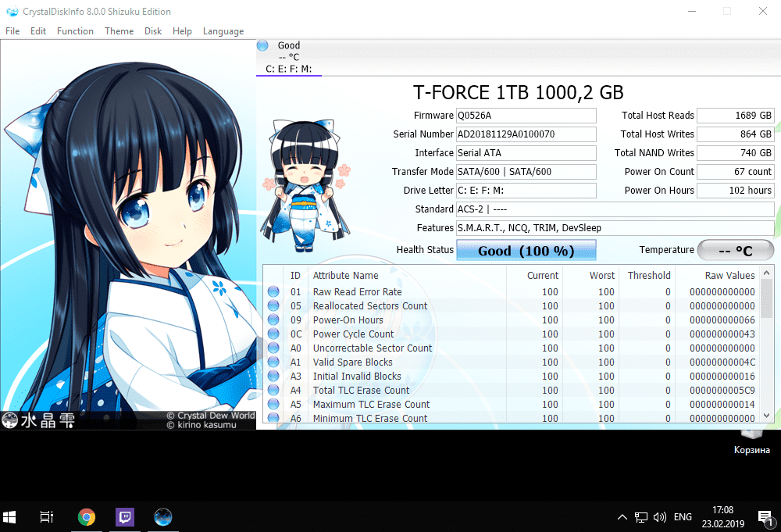
Task: Click CrystalDiskInfo taskbar icon
Action: pyautogui.click(x=163, y=517)
